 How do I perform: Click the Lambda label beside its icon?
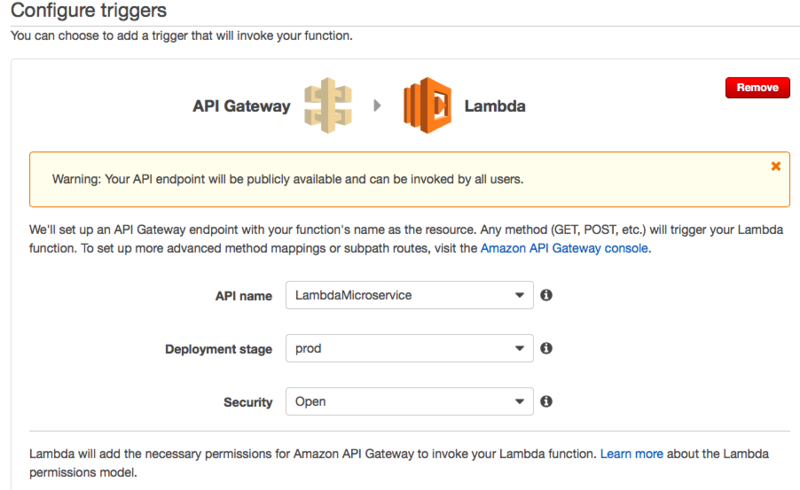[x=495, y=106]
